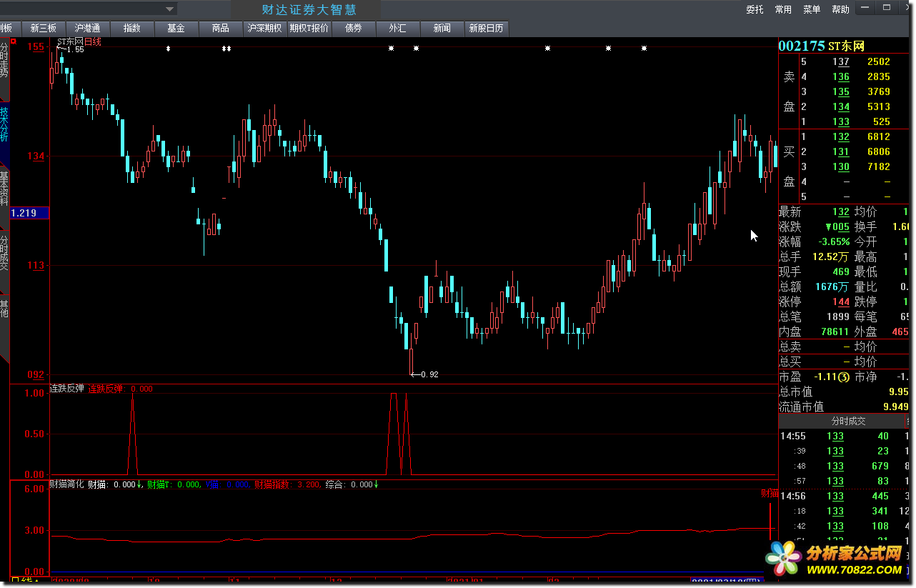Click the 连跌反弹 indicator name label

[x=66, y=389]
